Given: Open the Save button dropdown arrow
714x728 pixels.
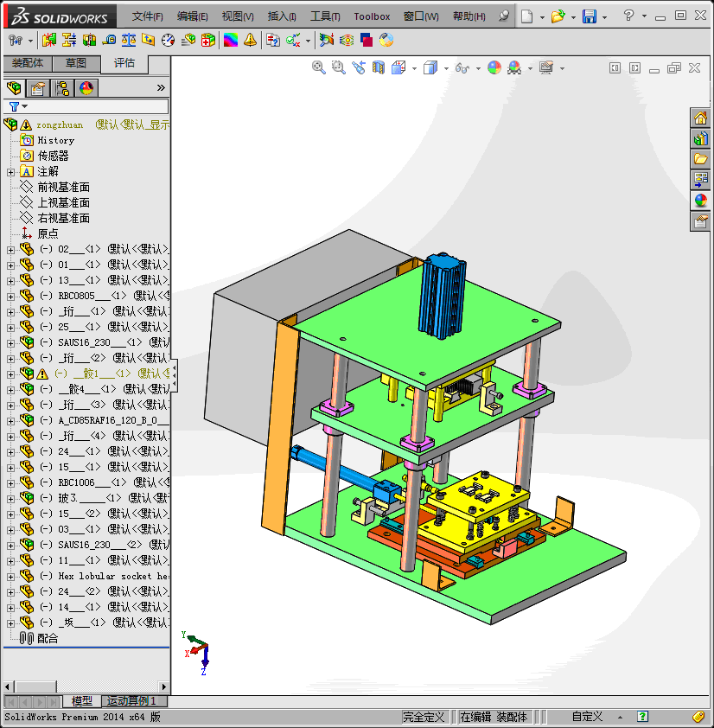Looking at the screenshot, I should [604, 17].
